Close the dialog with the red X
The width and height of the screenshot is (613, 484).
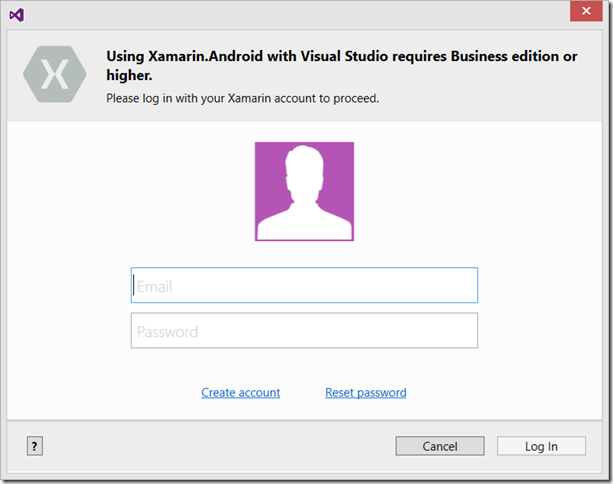586,11
